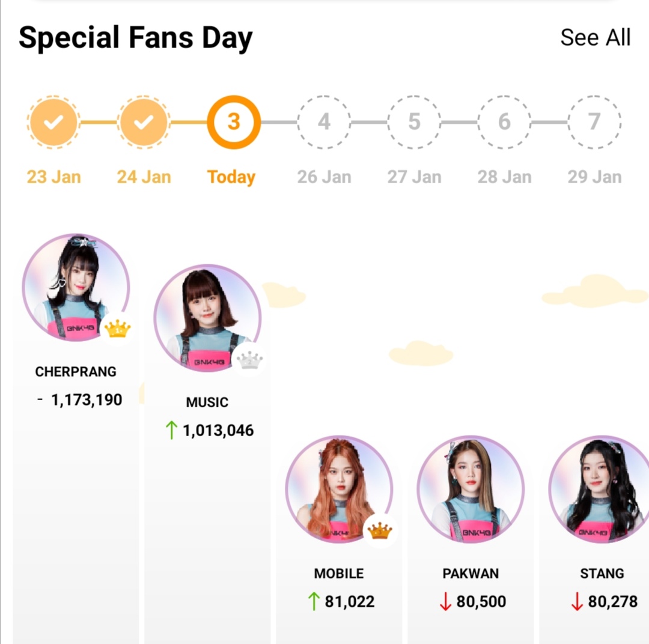Open Music's profile photo

pos(207,318)
